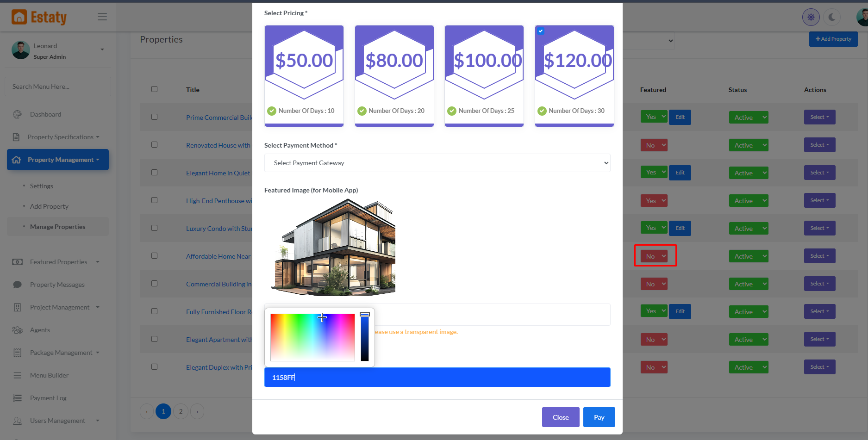Viewport: 868px width, 440px height.
Task: Click the Users Management person icon
Action: [x=18, y=421]
